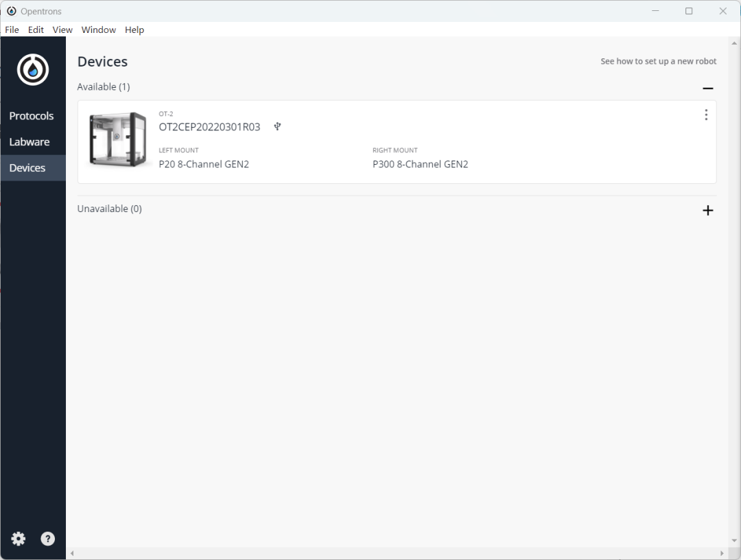Viewport: 741px width, 560px height.
Task: Open the View menu
Action: pyautogui.click(x=62, y=30)
